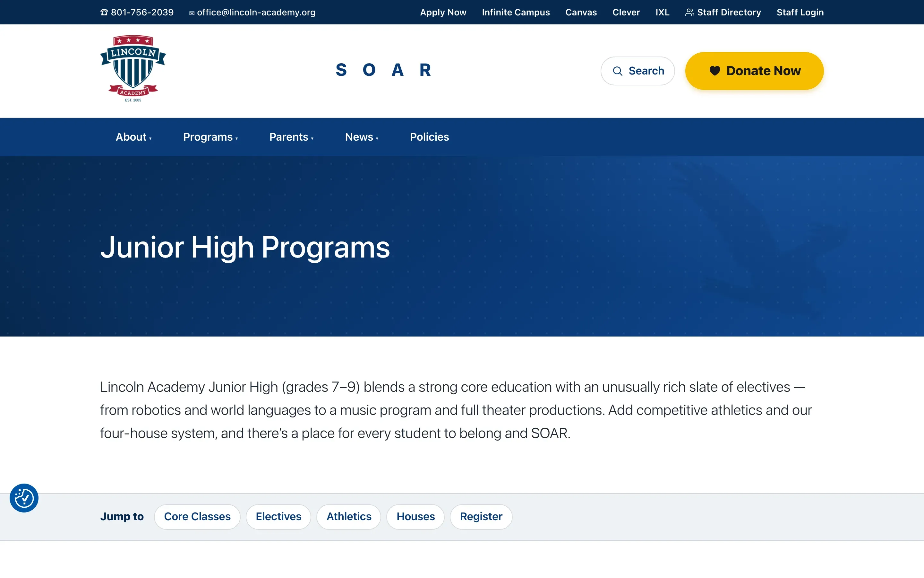Image resolution: width=924 pixels, height=578 pixels.
Task: Click the 'Jump to' label
Action: click(x=122, y=516)
